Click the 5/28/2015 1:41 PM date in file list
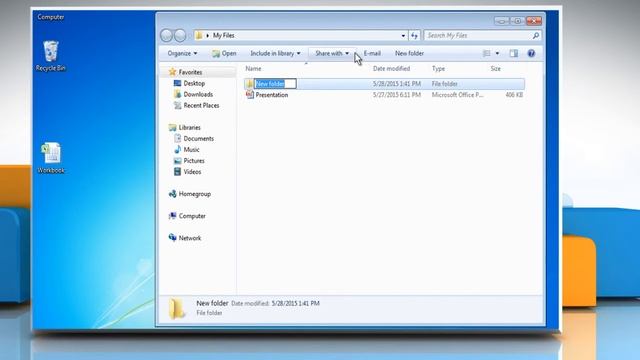This screenshot has height=360, width=640. (x=397, y=84)
